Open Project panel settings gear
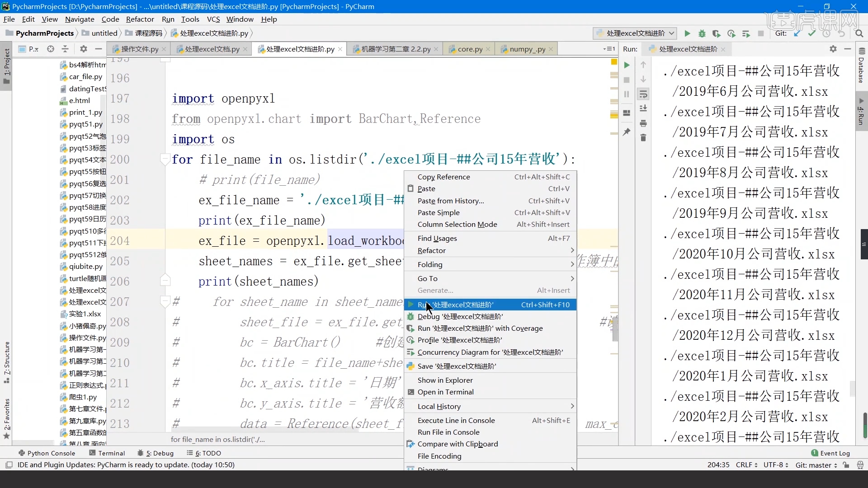 tap(84, 49)
